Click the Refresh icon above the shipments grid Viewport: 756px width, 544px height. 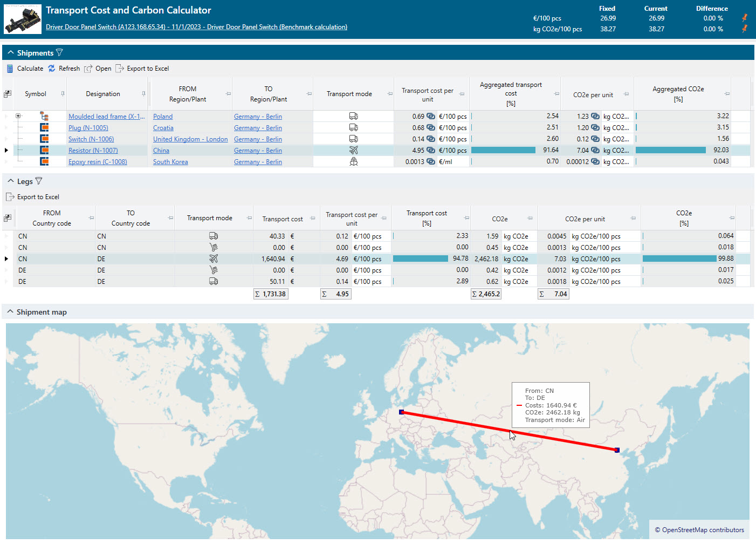click(x=51, y=68)
